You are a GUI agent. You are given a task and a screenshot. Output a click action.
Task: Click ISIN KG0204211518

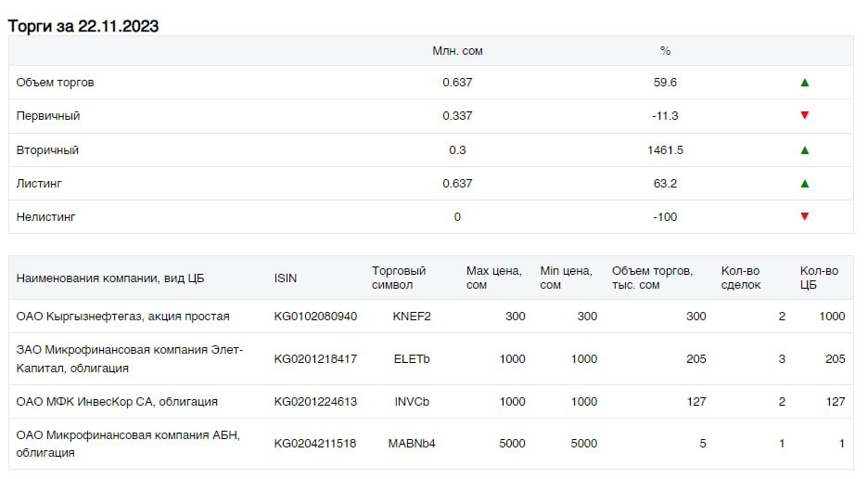315,444
